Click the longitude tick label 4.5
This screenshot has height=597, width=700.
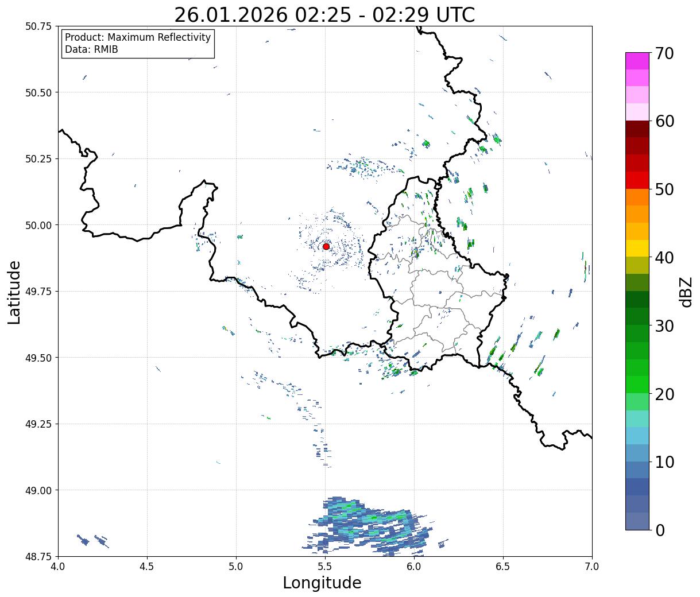pyautogui.click(x=147, y=567)
